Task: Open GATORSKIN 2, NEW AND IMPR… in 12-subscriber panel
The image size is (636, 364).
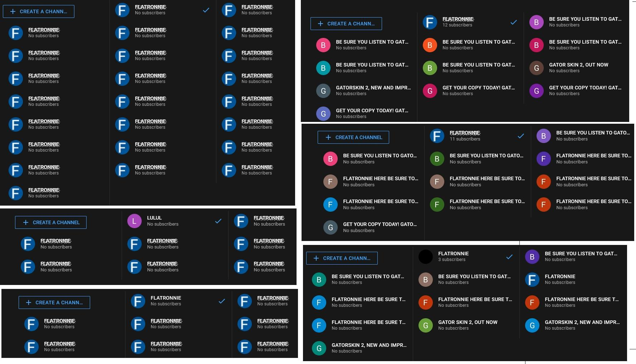Action: [373, 90]
